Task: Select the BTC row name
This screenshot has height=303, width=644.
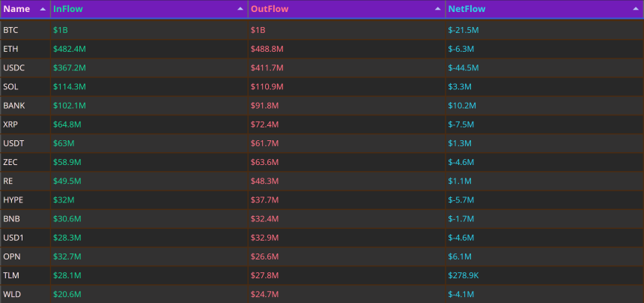Action: point(10,30)
